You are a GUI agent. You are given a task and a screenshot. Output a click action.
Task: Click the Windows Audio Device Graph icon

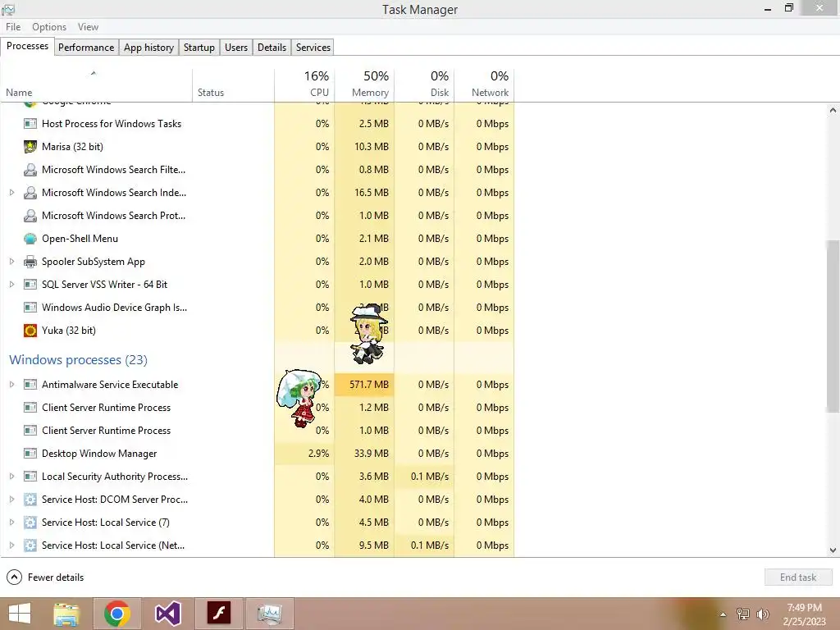click(x=30, y=308)
